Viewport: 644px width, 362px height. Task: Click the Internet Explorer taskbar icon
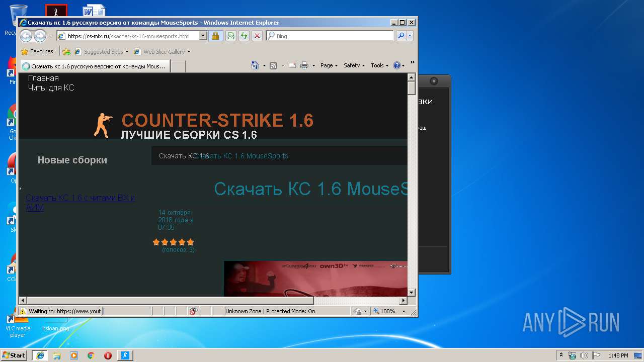40,355
